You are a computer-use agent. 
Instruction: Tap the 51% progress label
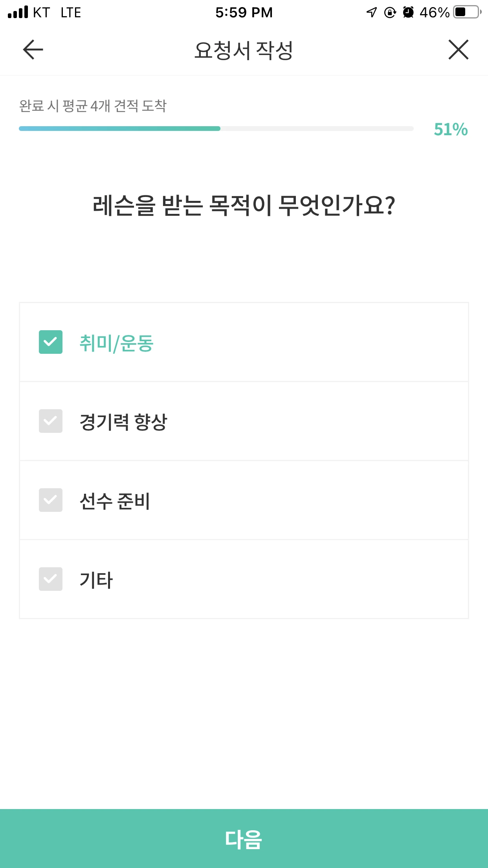[x=450, y=129]
